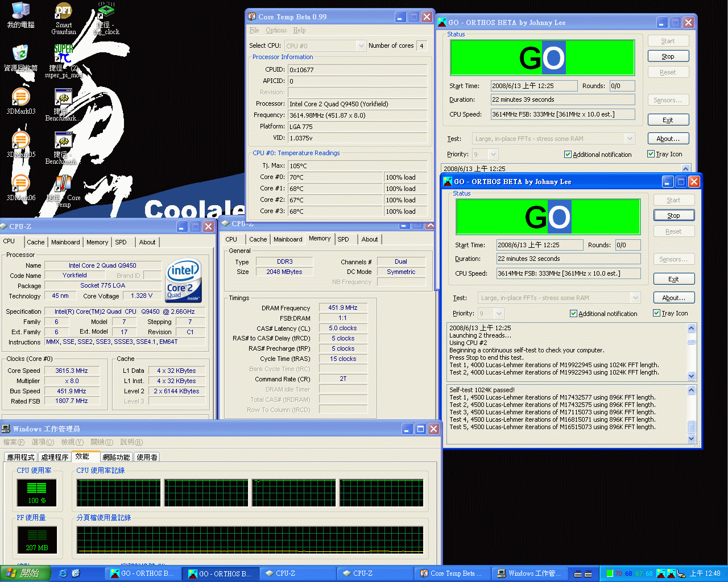This screenshot has height=582, width=728.
Task: Click the PF 使用量 207 MB gauge
Action: 37,540
